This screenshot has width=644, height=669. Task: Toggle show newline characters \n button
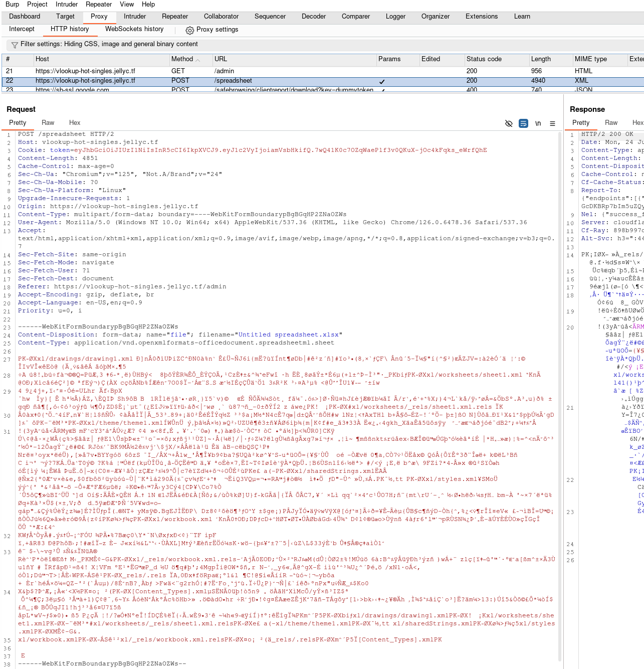pos(538,123)
